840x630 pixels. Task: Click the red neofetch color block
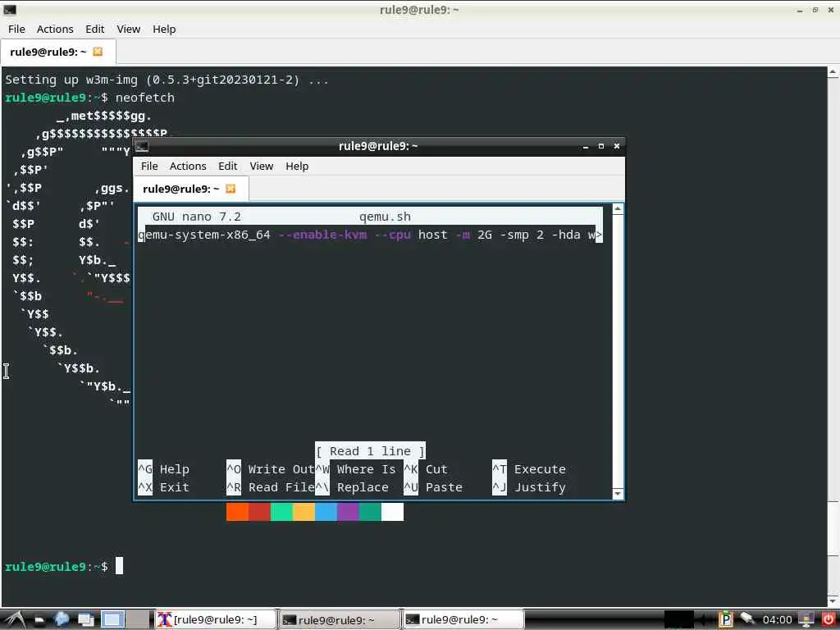pyautogui.click(x=259, y=512)
